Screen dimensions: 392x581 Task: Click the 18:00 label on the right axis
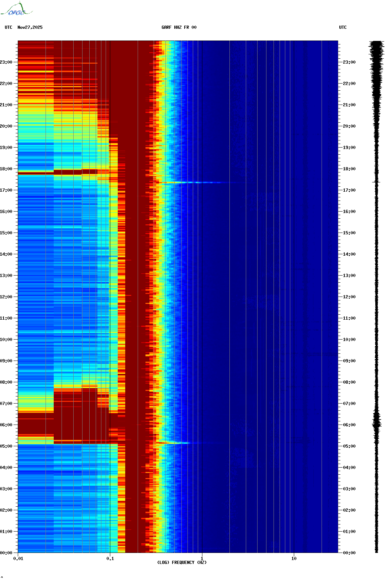click(349, 169)
